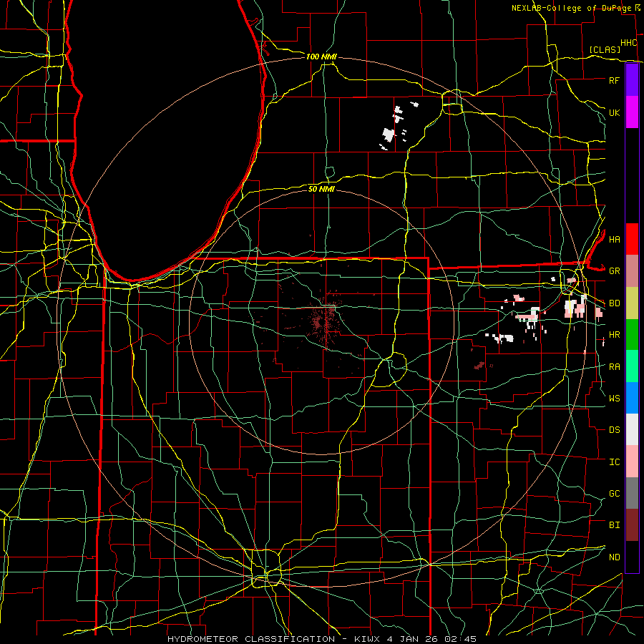Click the [CLAS] label

pos(605,49)
